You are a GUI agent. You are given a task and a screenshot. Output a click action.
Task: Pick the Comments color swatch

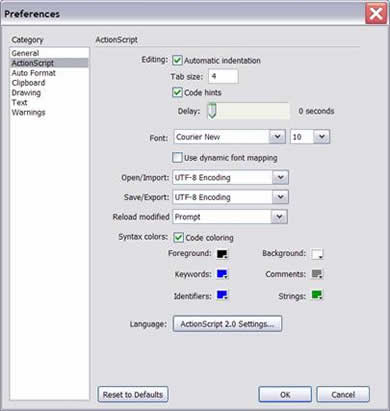pyautogui.click(x=317, y=274)
